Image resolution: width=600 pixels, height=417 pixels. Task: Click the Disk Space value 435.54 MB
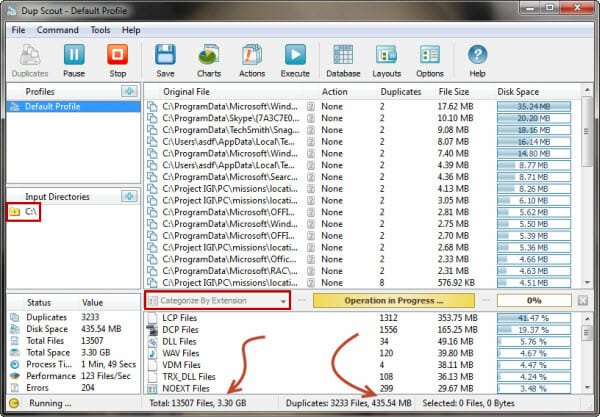pyautogui.click(x=101, y=329)
